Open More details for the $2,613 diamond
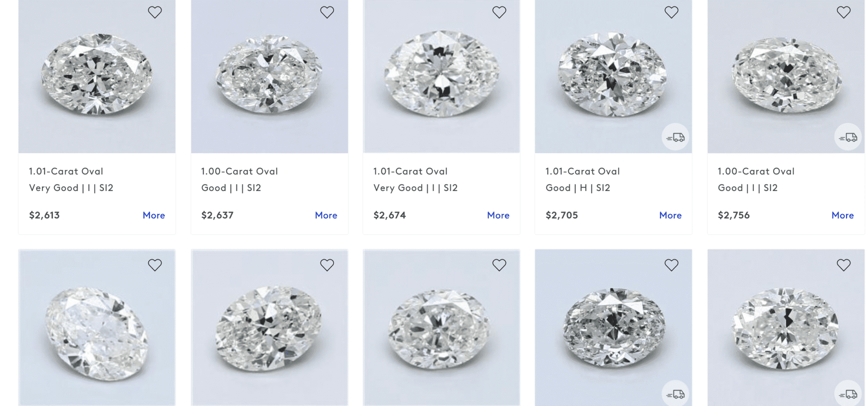 [x=154, y=215]
